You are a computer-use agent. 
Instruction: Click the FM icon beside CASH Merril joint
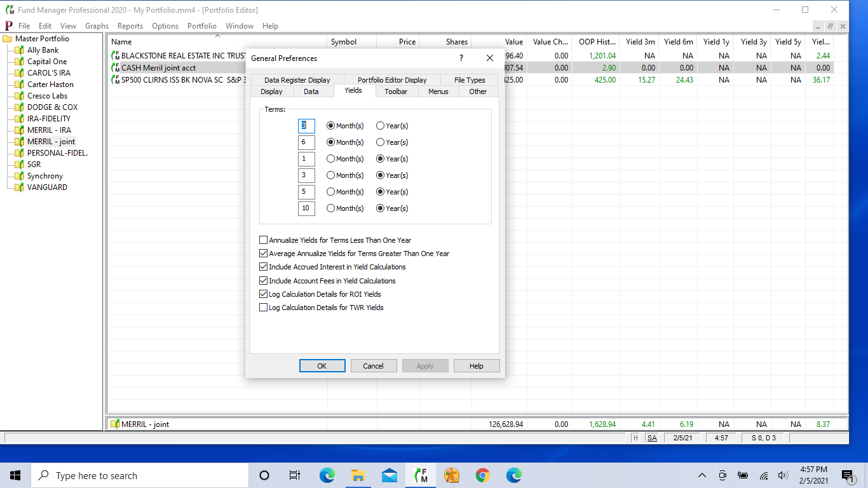point(115,68)
